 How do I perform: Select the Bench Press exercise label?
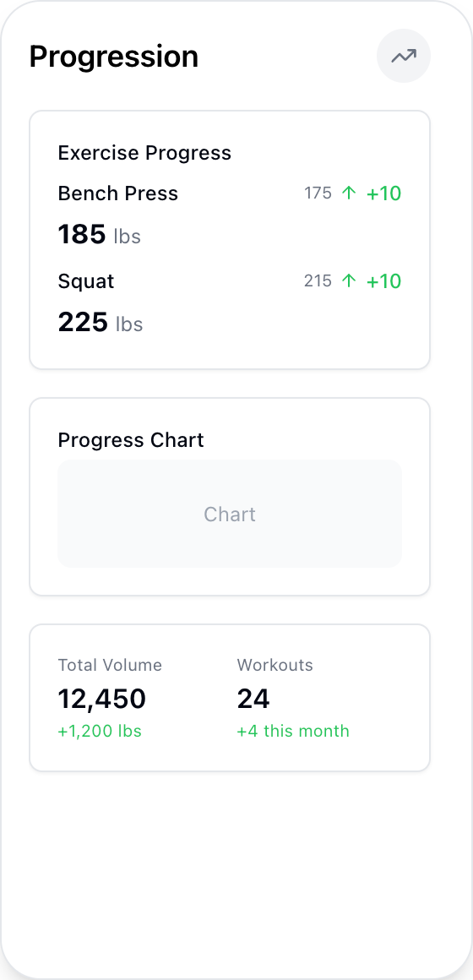(x=118, y=193)
